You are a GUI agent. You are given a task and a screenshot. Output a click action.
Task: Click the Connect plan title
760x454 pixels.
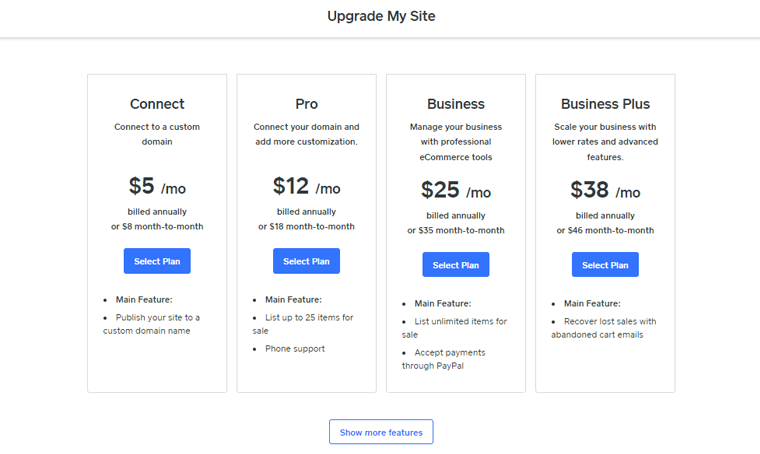coord(157,104)
